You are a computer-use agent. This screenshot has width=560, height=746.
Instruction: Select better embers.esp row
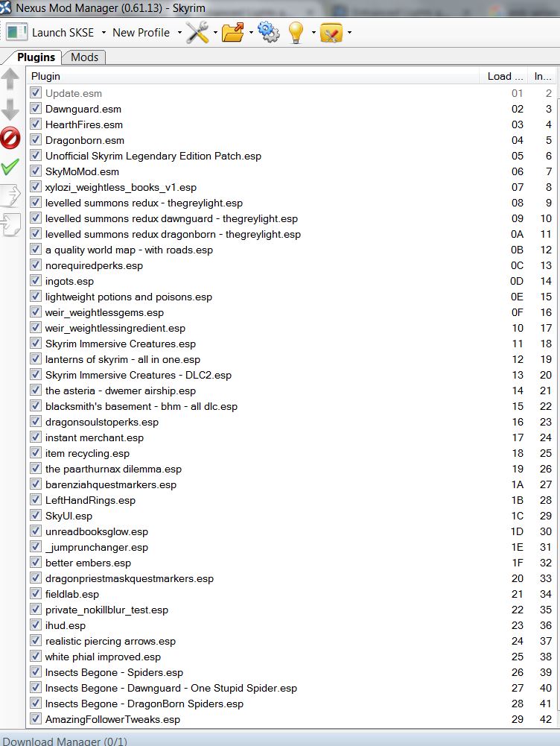pyautogui.click(x=291, y=563)
